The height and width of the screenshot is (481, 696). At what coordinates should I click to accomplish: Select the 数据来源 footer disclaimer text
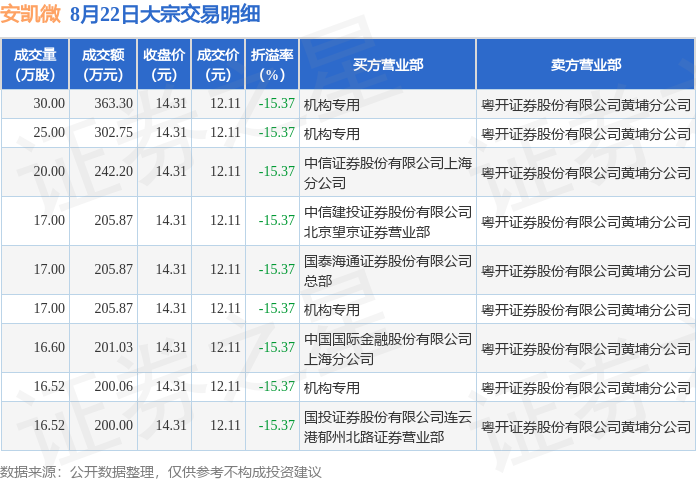click(161, 472)
